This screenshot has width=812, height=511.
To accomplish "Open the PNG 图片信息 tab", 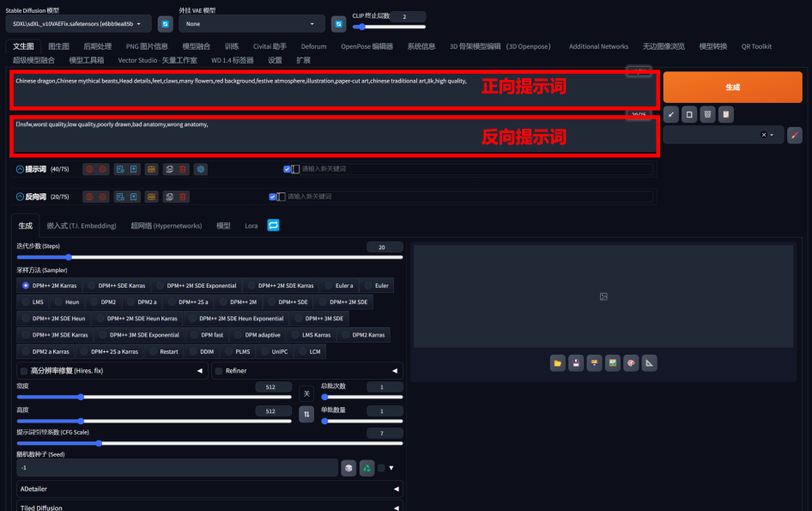I will pyautogui.click(x=147, y=46).
